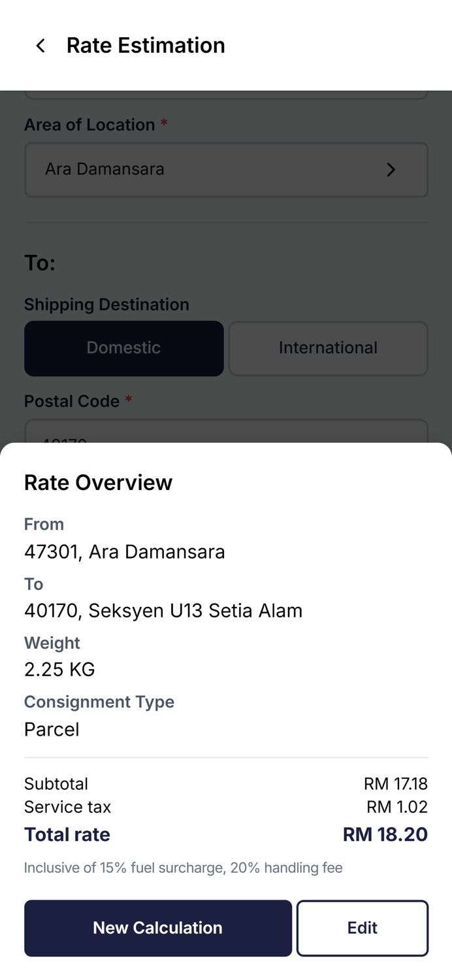Switch to the Rate Estimation screen title
This screenshot has height=980, width=452.
145,45
